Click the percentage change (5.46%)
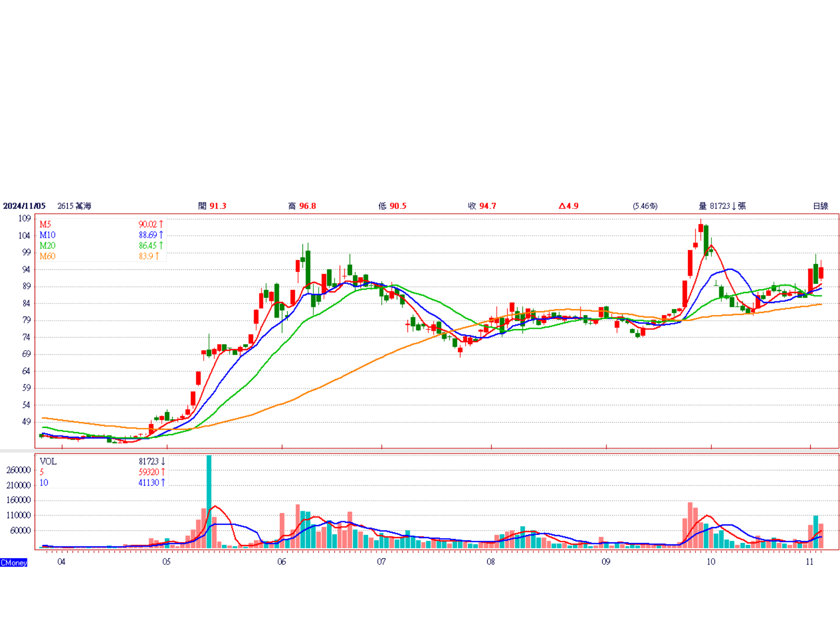The image size is (840, 630). [645, 206]
